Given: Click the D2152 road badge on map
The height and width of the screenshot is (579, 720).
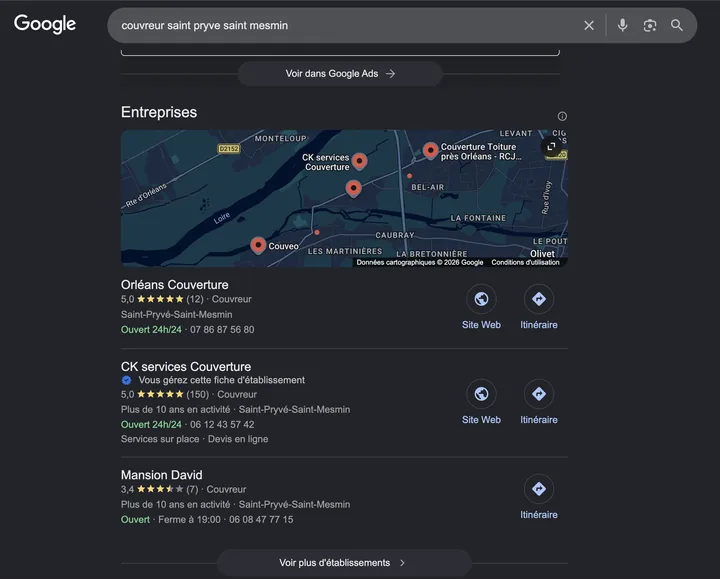Looking at the screenshot, I should point(229,149).
